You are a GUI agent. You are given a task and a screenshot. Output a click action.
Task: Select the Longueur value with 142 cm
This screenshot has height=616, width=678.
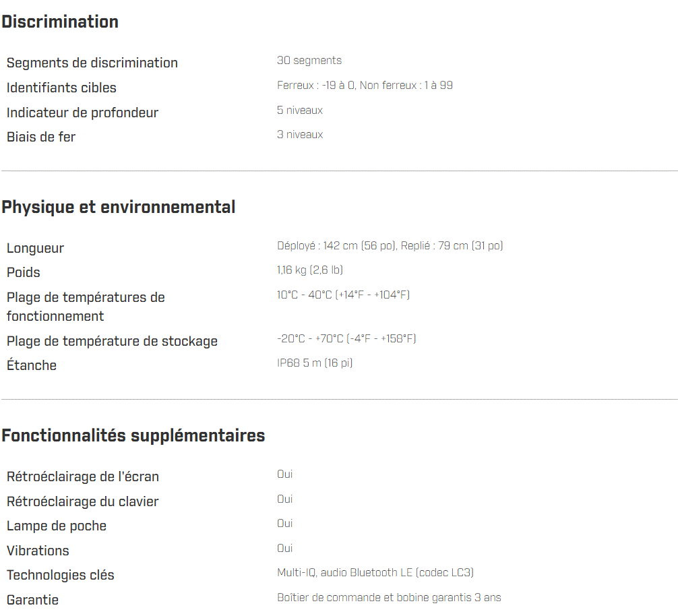click(390, 246)
